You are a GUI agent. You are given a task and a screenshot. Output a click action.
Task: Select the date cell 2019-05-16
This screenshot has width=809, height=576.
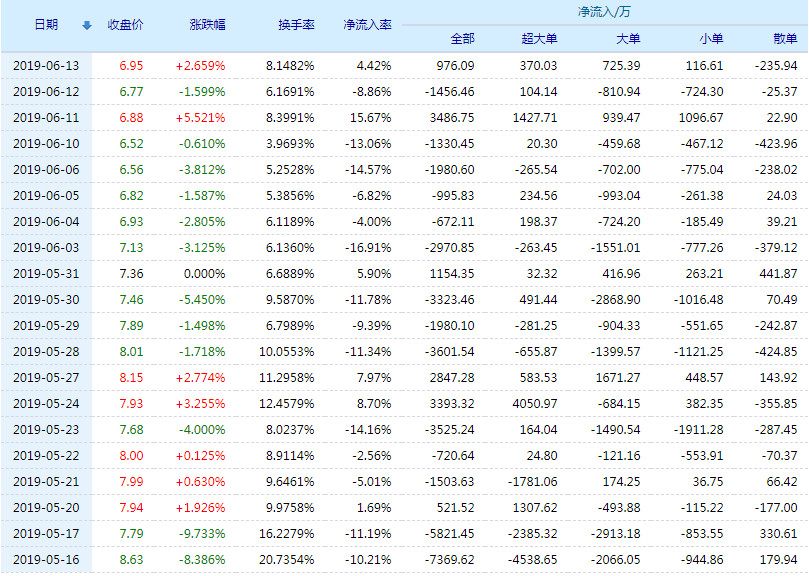tap(46, 559)
